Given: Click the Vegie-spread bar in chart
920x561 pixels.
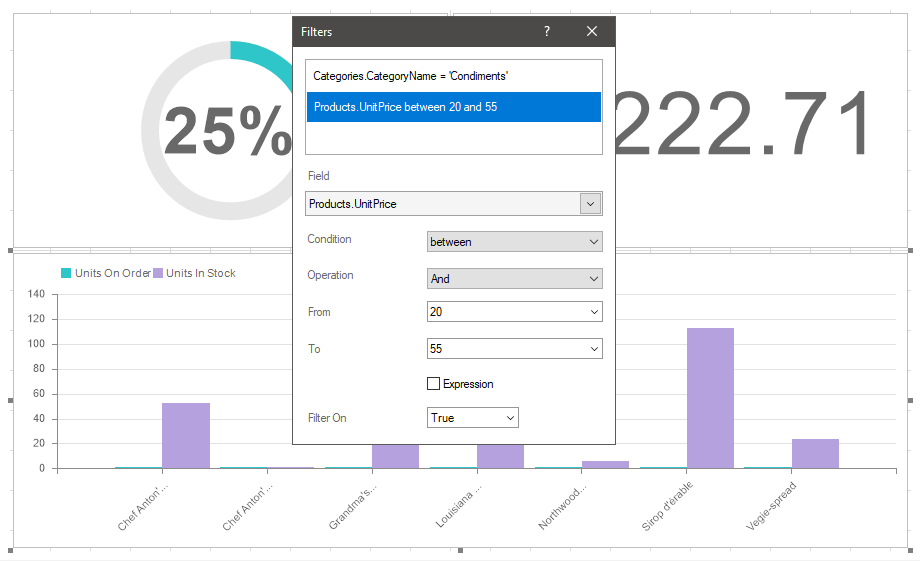Looking at the screenshot, I should coord(815,453).
